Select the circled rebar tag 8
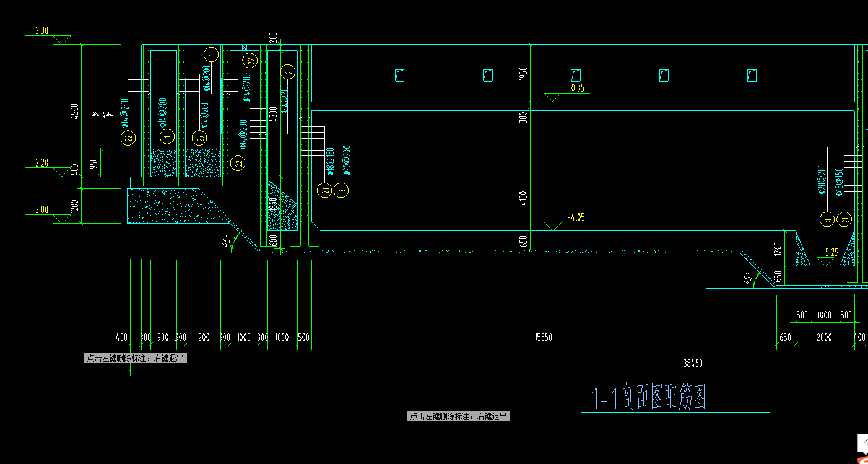The width and height of the screenshot is (868, 464). pos(827,219)
